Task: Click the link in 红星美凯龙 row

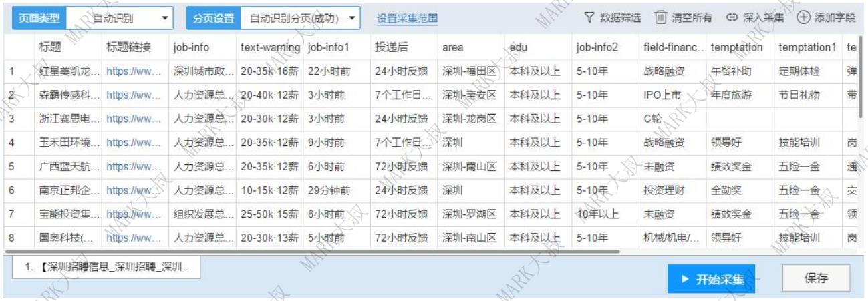Action: pyautogui.click(x=134, y=71)
